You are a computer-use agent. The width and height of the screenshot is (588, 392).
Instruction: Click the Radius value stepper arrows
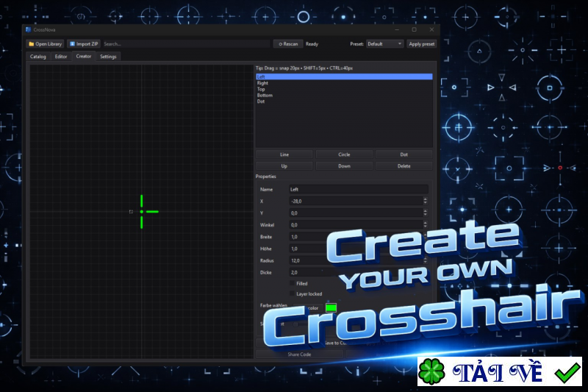click(x=425, y=260)
